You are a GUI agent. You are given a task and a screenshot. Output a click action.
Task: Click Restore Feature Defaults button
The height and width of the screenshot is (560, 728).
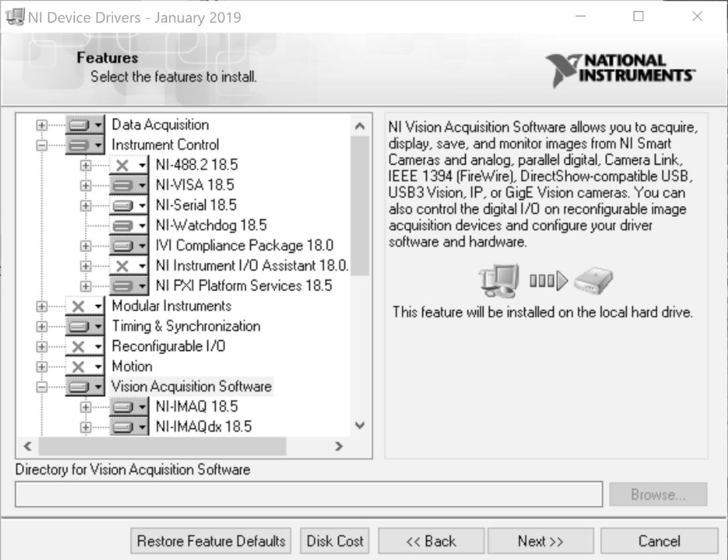[x=211, y=541]
